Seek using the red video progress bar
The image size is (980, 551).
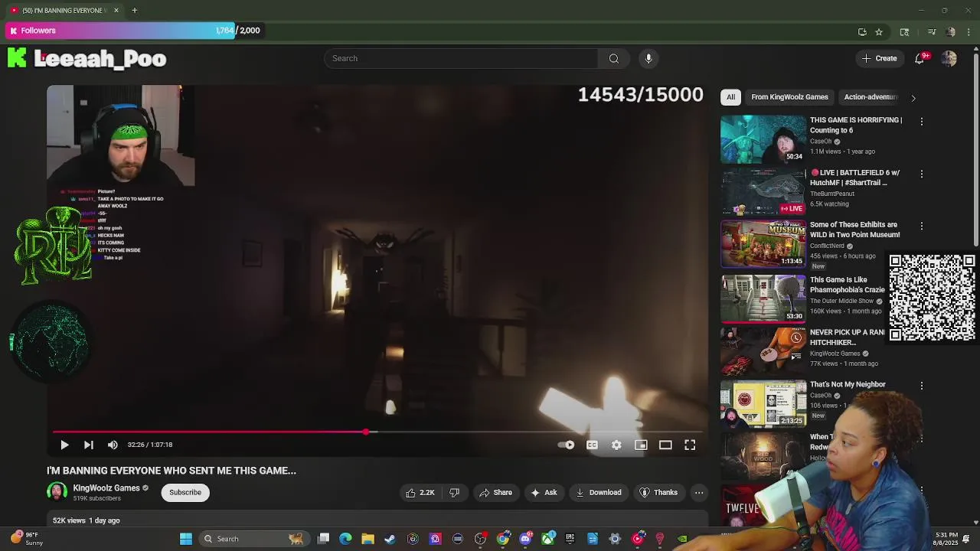coord(378,432)
